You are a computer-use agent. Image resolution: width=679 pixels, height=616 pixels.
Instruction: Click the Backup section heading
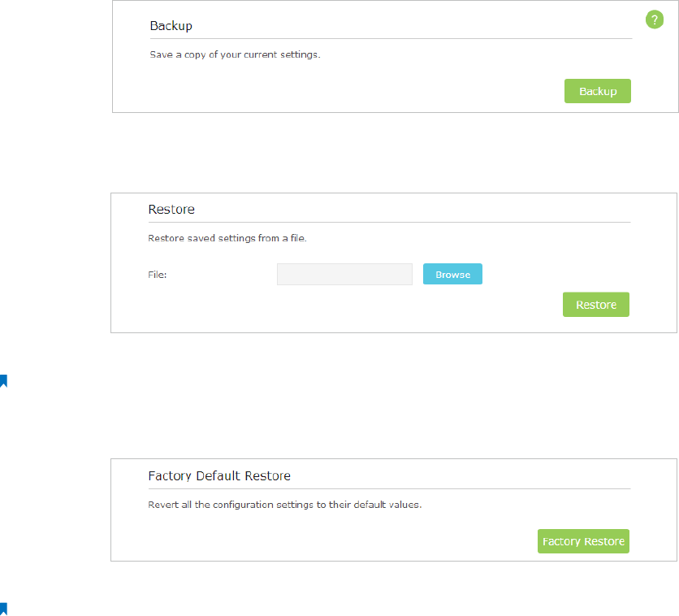[x=171, y=26]
